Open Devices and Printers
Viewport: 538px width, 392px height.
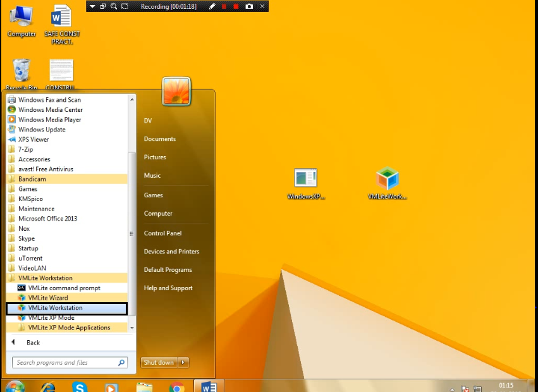point(171,252)
